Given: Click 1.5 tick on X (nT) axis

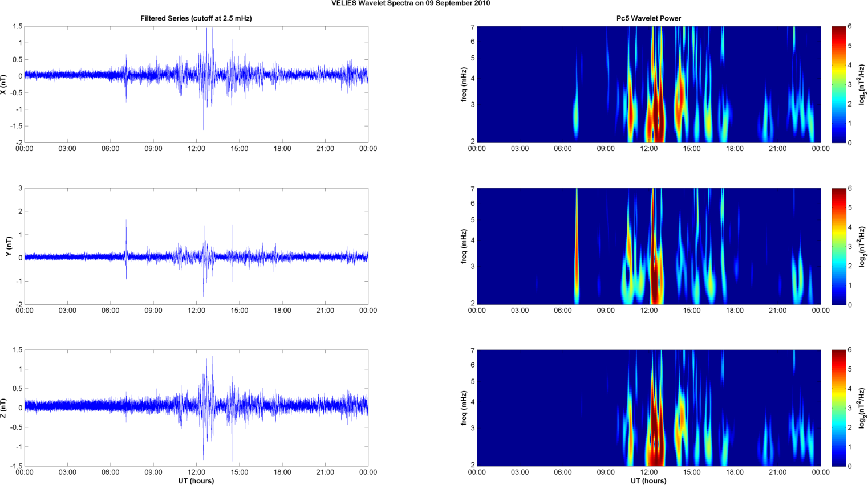Looking at the screenshot, I should point(18,27).
